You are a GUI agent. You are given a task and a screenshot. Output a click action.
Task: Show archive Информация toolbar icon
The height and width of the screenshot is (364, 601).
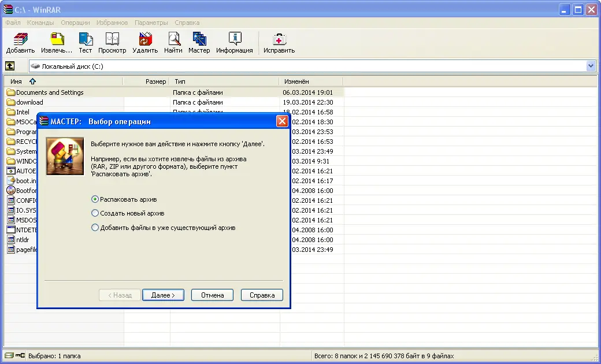(235, 39)
